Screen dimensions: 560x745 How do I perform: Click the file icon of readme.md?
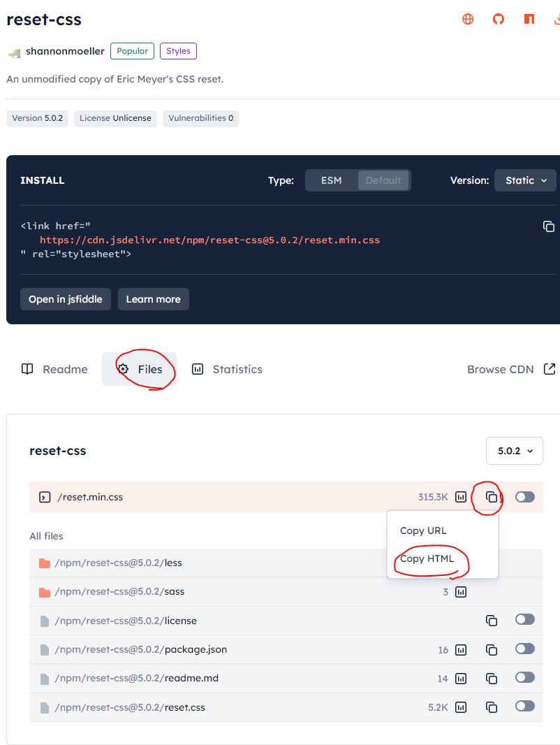click(45, 679)
